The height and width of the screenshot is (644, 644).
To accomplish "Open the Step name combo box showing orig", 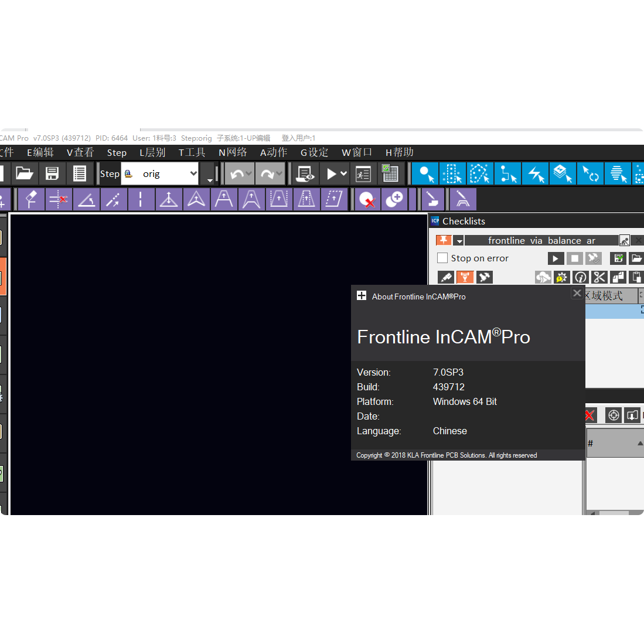I will point(160,173).
